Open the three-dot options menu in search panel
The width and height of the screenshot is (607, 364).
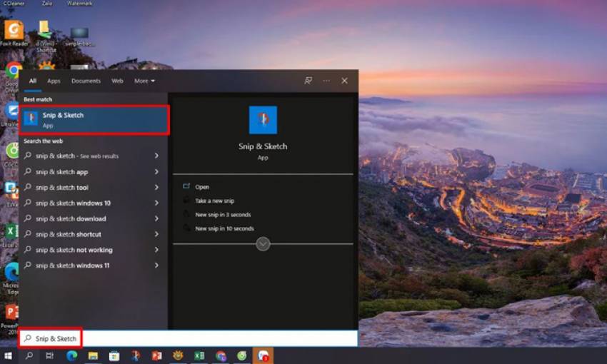[326, 81]
